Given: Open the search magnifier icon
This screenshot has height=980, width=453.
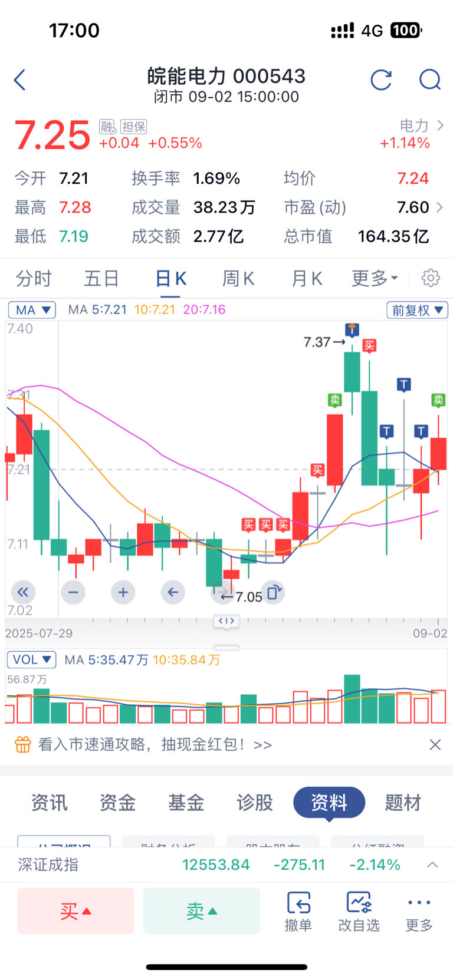Looking at the screenshot, I should pyautogui.click(x=430, y=80).
